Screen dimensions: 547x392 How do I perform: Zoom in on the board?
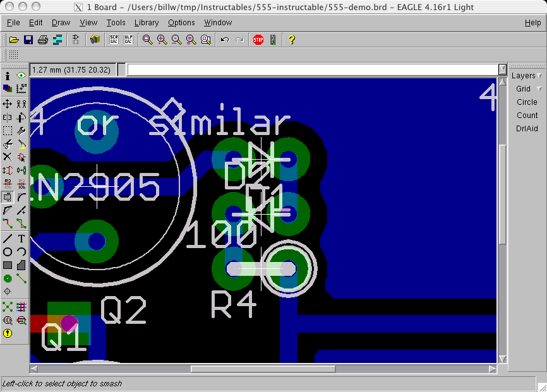coord(162,40)
